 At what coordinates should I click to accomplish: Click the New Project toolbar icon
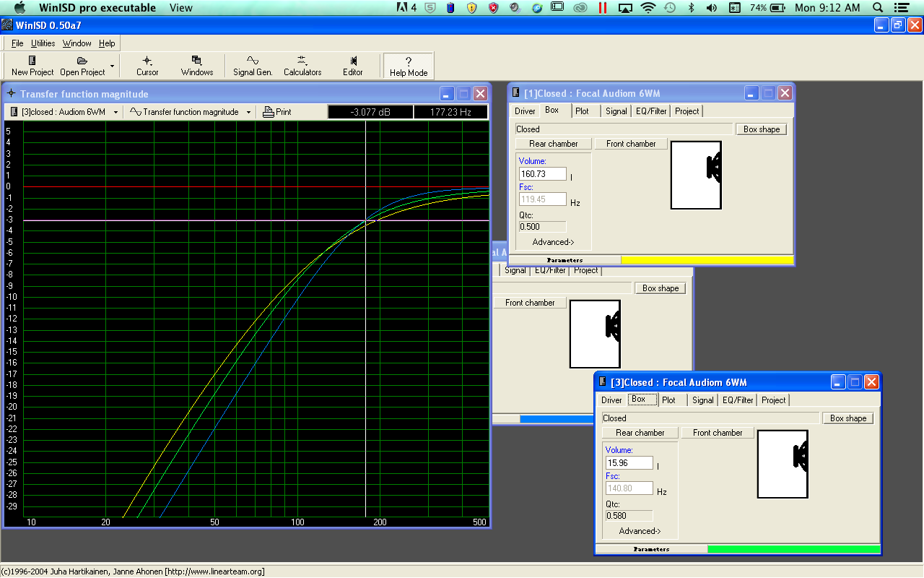[x=32, y=66]
